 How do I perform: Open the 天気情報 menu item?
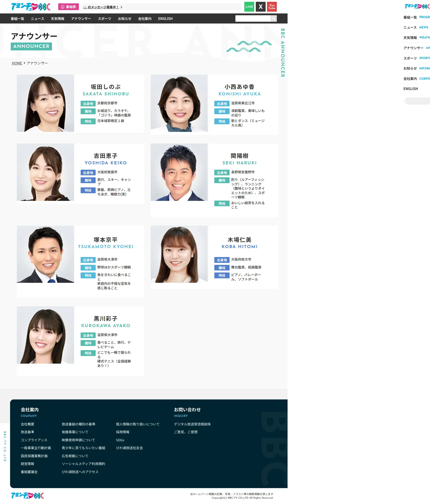coord(57,19)
